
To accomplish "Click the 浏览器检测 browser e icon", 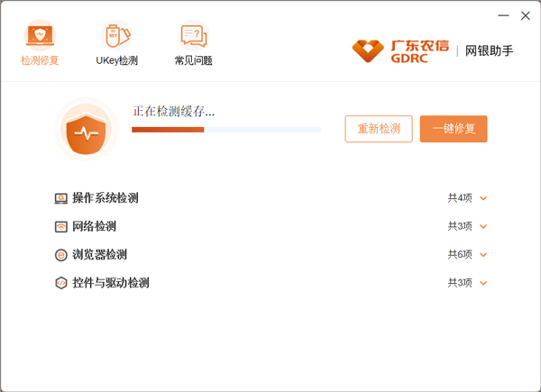I will click(x=61, y=255).
